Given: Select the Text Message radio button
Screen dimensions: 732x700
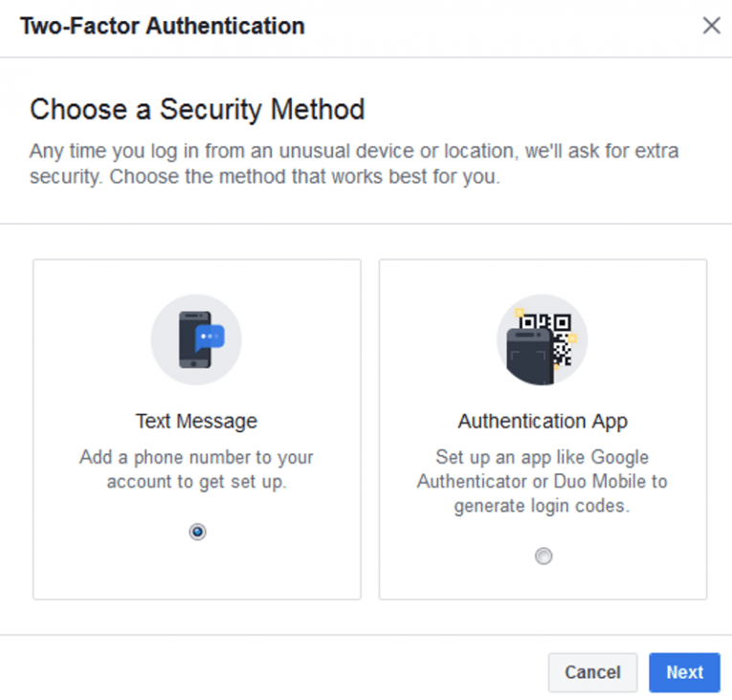Looking at the screenshot, I should (197, 532).
